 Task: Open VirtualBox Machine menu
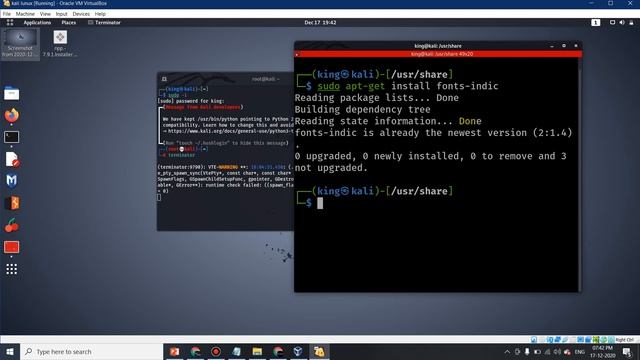[x=25, y=14]
